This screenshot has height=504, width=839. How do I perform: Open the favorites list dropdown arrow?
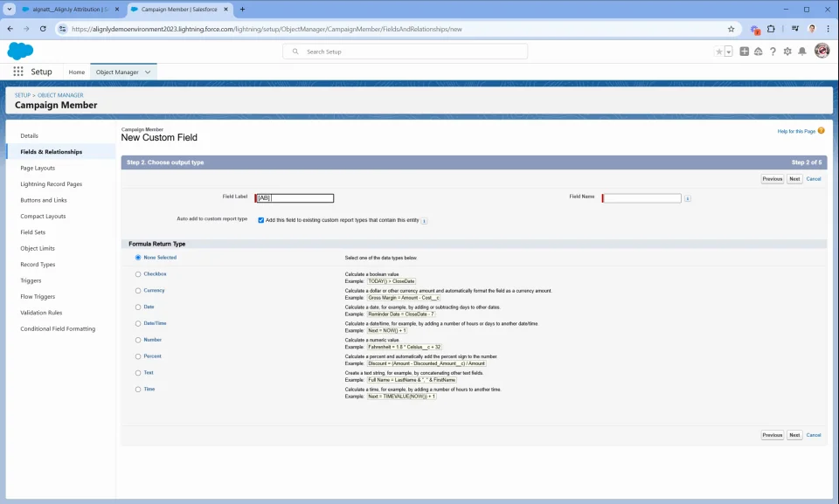coord(728,52)
